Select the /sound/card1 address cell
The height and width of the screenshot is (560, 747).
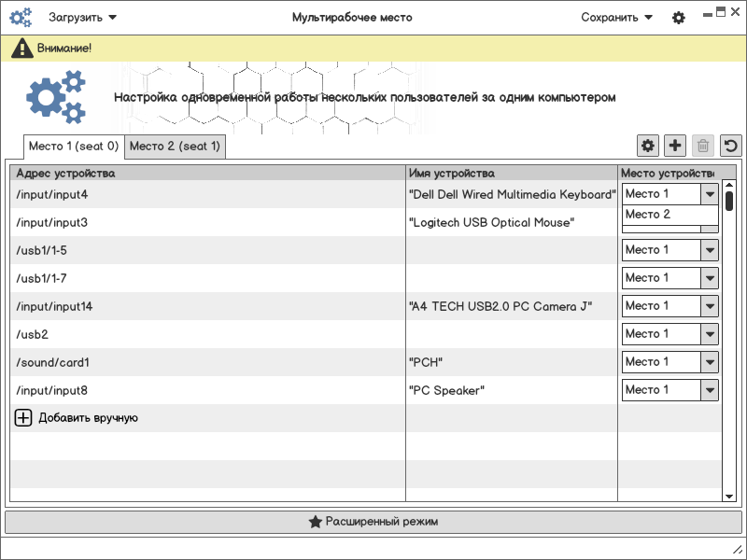207,362
